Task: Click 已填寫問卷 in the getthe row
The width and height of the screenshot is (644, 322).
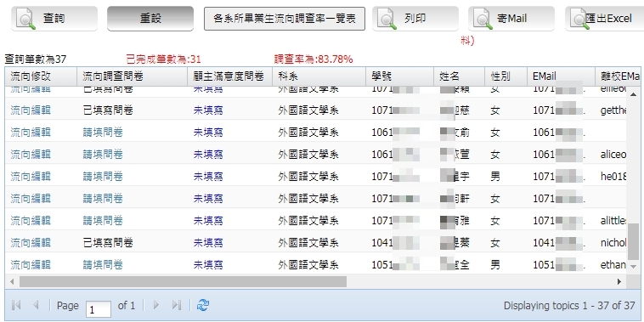Action: (108, 110)
